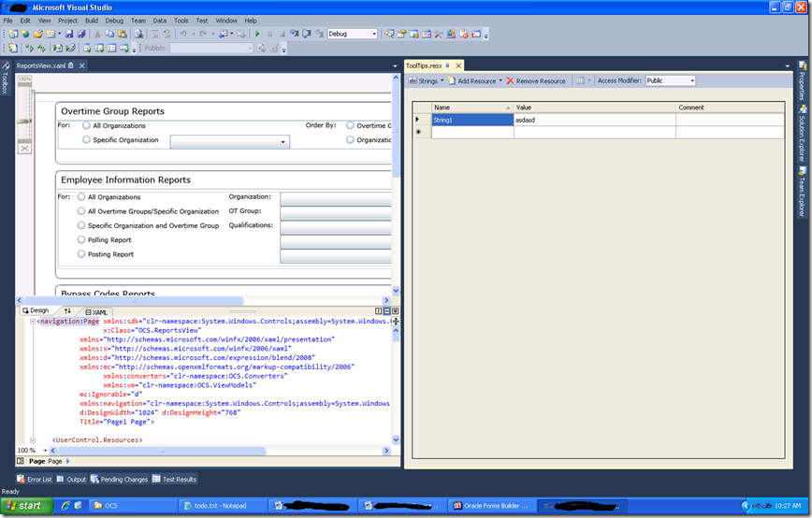This screenshot has width=812, height=518.
Task: Select the Polling Report radio button
Action: pos(80,239)
